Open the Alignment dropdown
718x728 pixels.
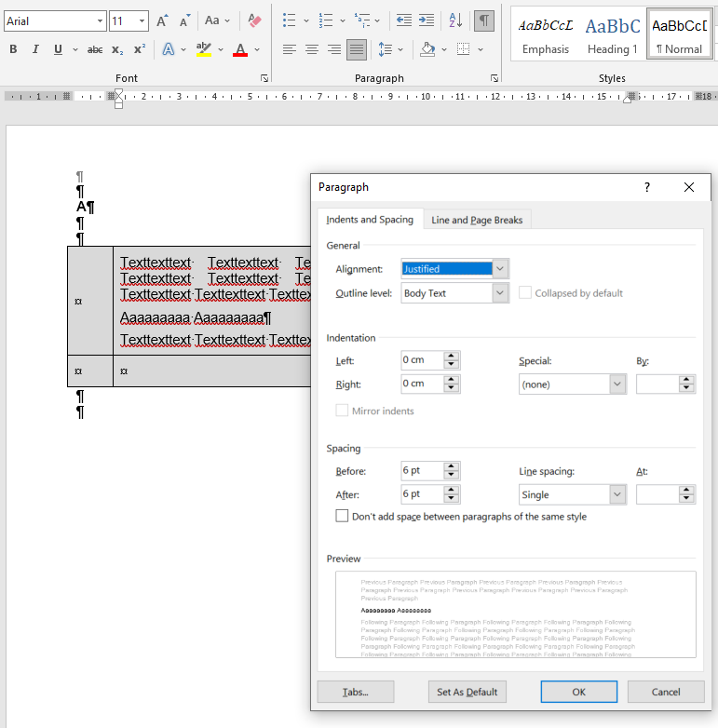(500, 269)
